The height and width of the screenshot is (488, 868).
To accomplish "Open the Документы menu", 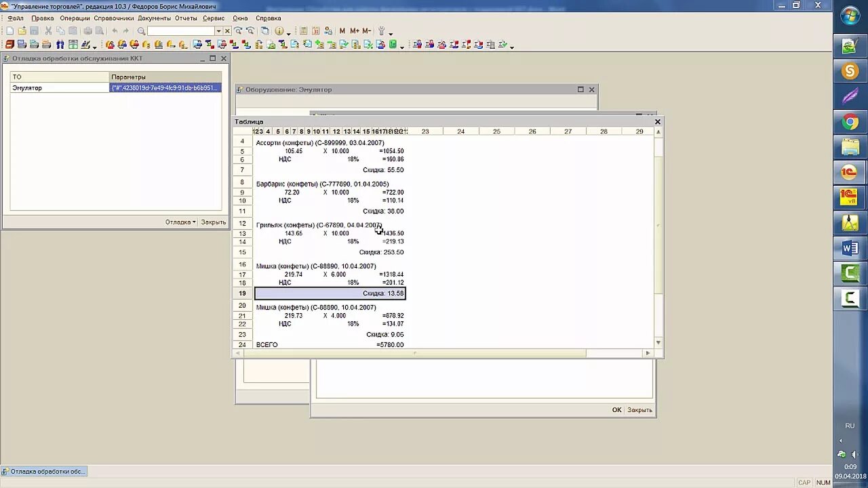I will click(x=154, y=18).
